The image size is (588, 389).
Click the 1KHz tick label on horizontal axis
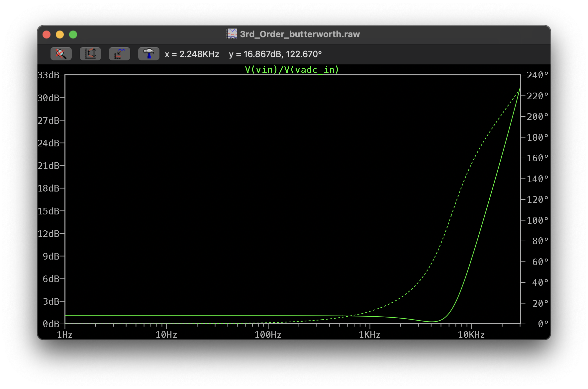click(369, 335)
